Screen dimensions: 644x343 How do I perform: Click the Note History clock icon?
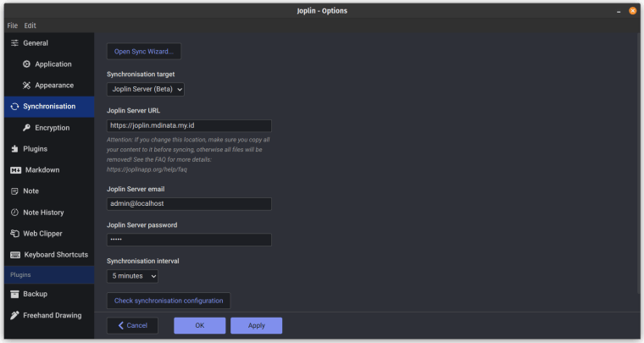click(14, 212)
